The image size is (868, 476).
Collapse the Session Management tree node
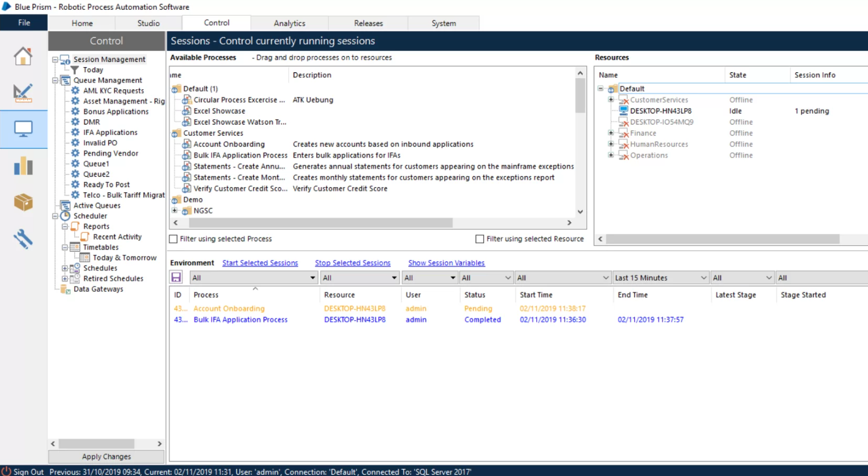click(55, 60)
